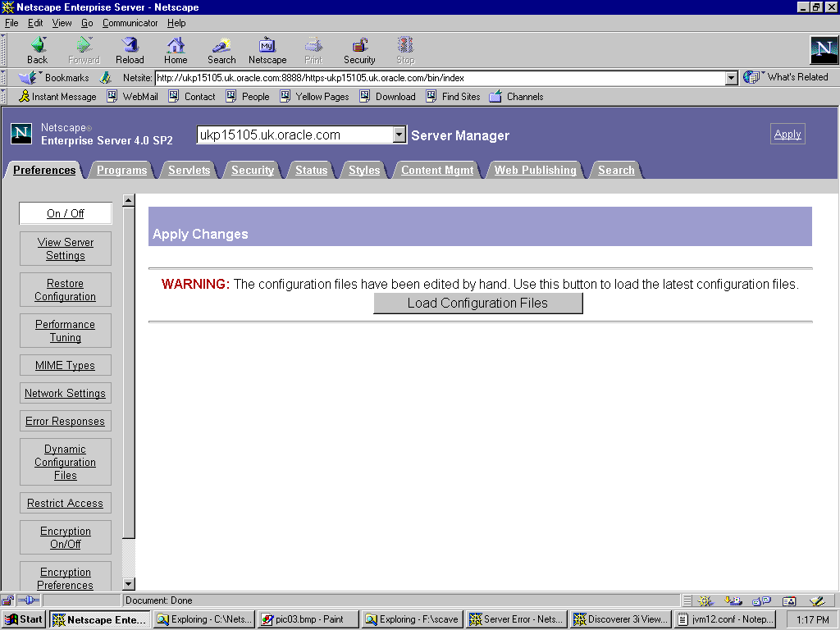Open MIME Types sidebar link
840x630 pixels.
coord(66,365)
